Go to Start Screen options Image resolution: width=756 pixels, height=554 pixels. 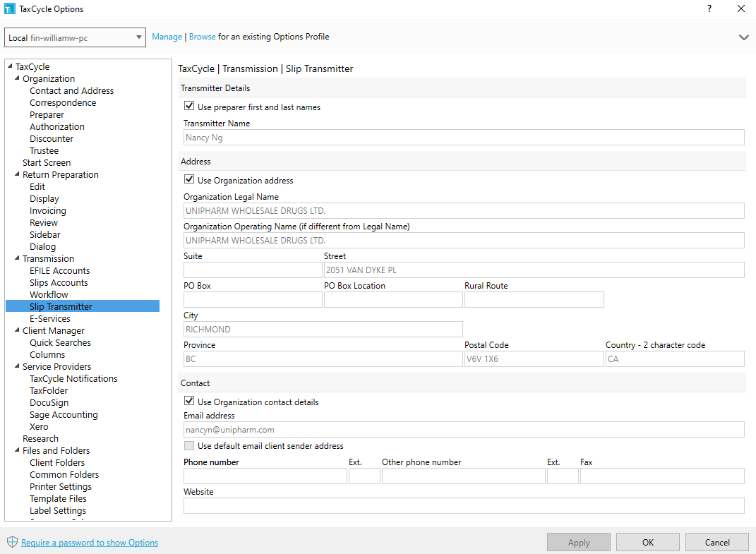[47, 162]
